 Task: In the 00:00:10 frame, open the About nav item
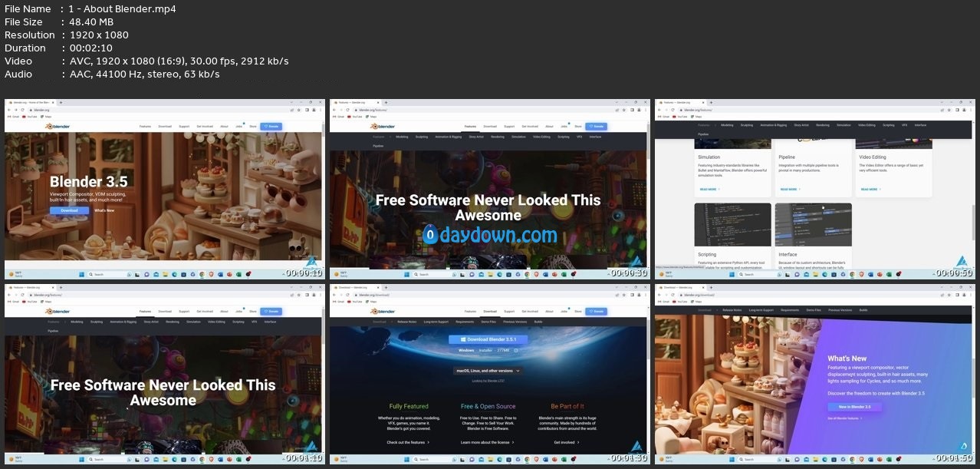[x=225, y=126]
